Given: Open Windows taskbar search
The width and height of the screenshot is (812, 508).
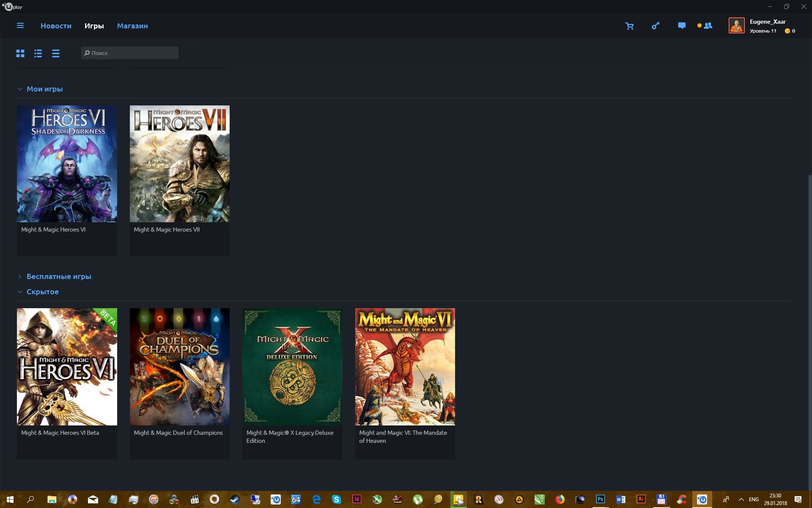Looking at the screenshot, I should [30, 500].
